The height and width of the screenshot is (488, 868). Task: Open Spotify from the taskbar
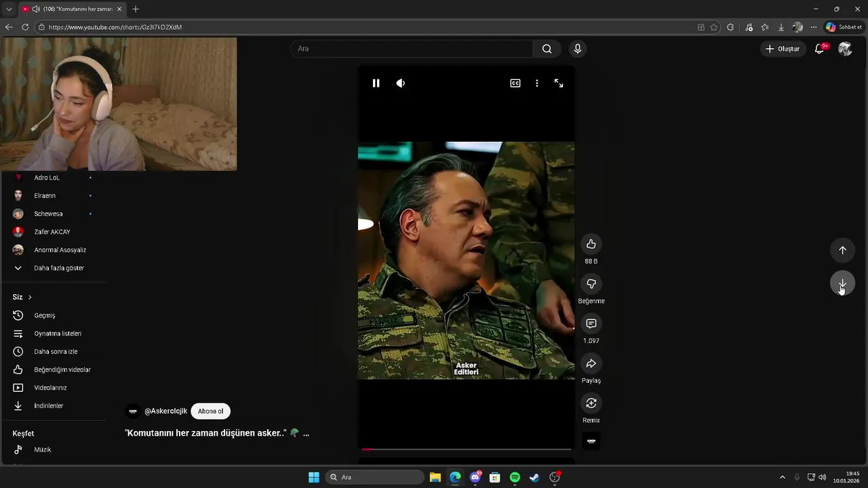(515, 477)
